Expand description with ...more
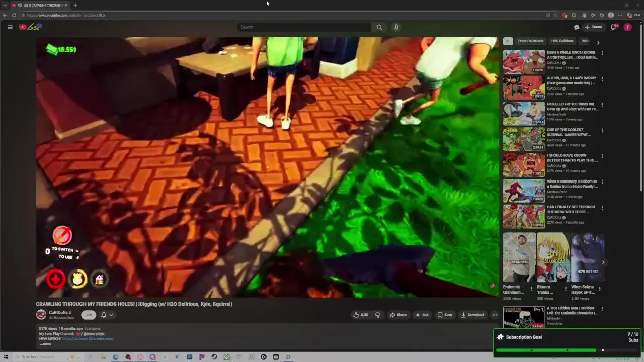Image resolution: width=644 pixels, height=362 pixels. coord(46,344)
